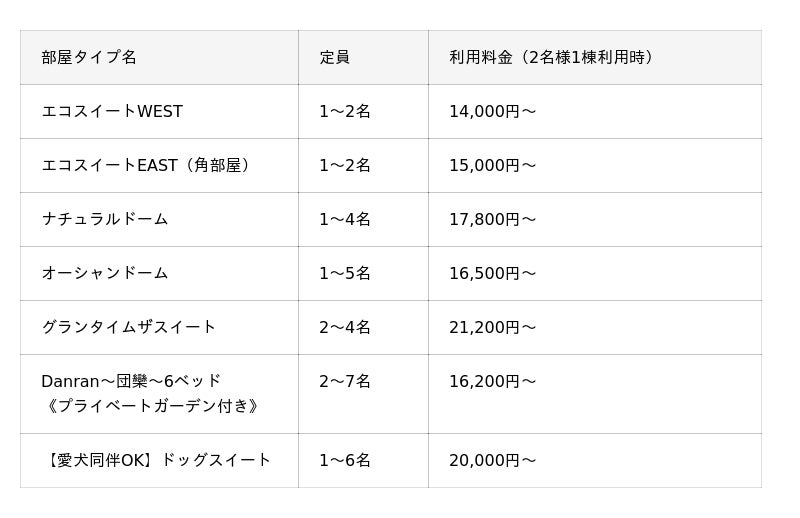
Task: Click the 部屋タイプ名 column header
Action: (89, 57)
